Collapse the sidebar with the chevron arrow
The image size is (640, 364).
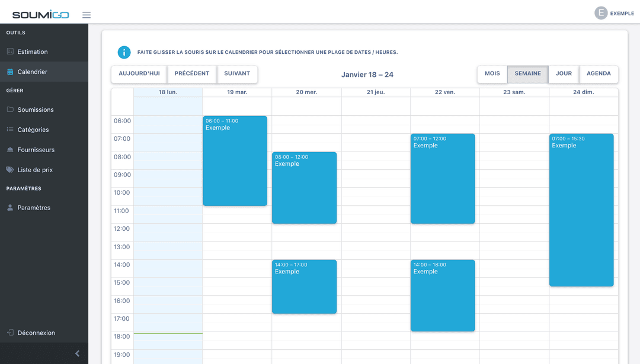pos(76,353)
